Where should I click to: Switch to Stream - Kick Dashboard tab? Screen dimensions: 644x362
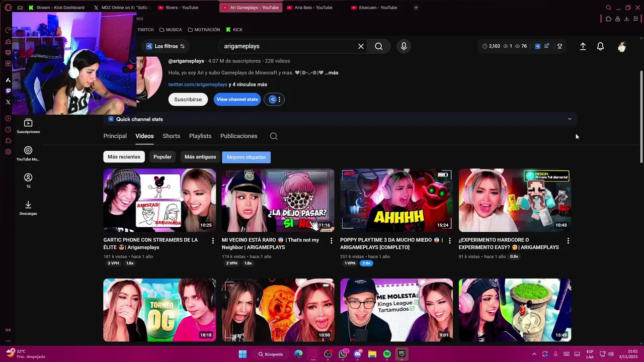[56, 8]
